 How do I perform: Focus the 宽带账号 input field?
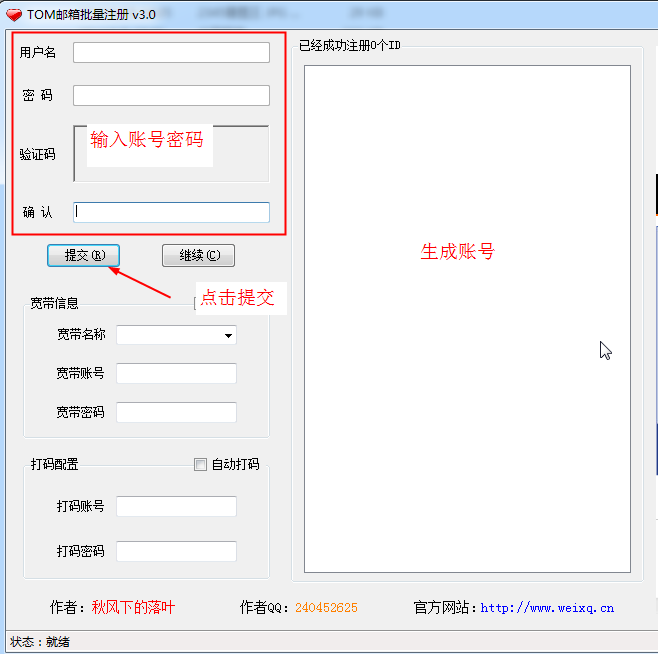click(176, 374)
